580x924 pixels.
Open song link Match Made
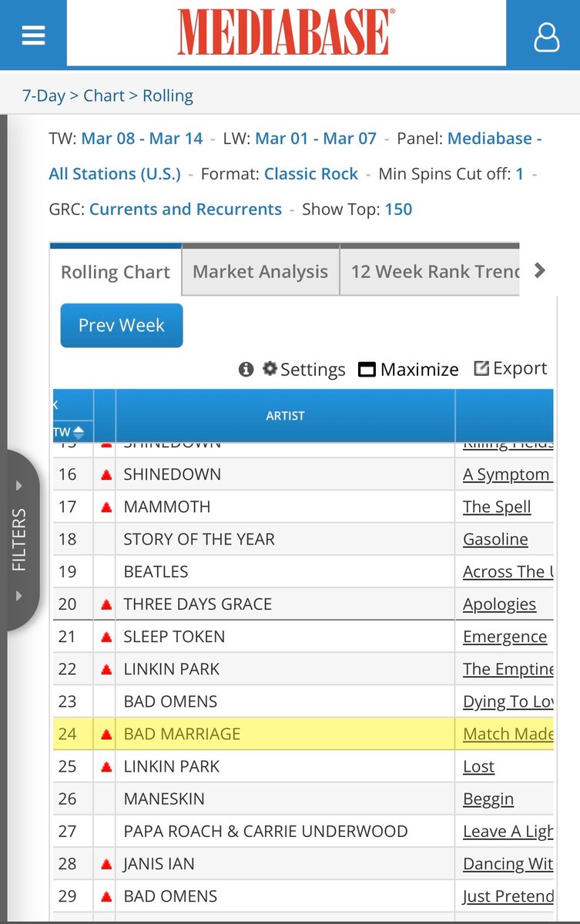coord(508,735)
